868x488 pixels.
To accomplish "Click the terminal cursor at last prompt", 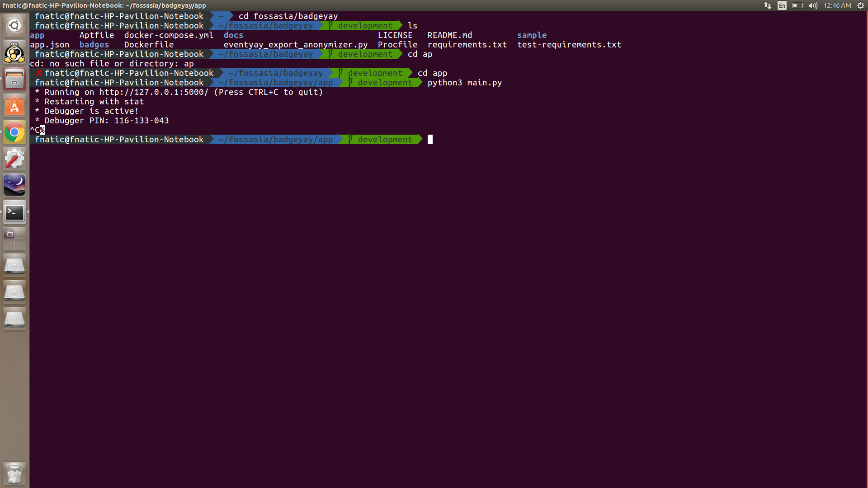I will [x=430, y=140].
